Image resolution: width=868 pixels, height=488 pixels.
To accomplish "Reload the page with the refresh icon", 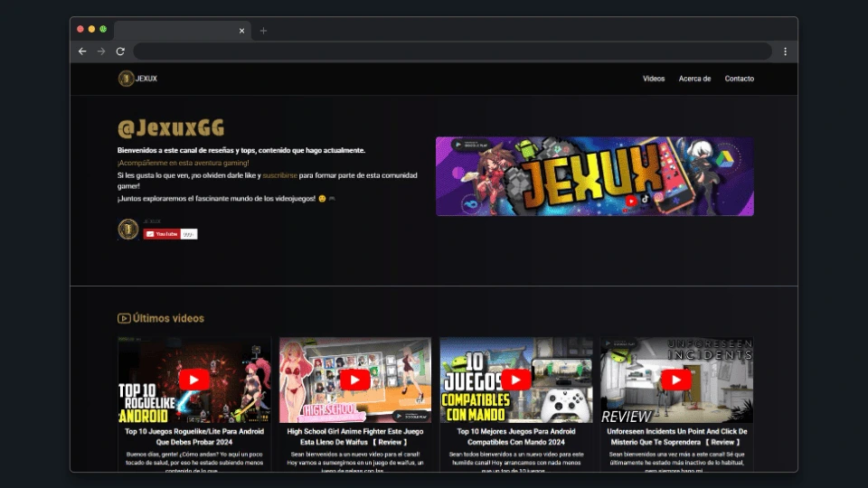I will 120,52.
